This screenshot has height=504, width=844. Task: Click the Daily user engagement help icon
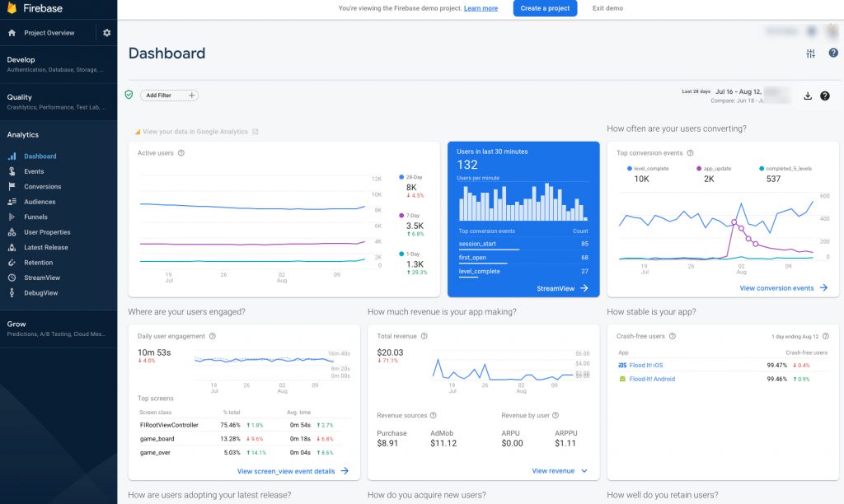[213, 336]
